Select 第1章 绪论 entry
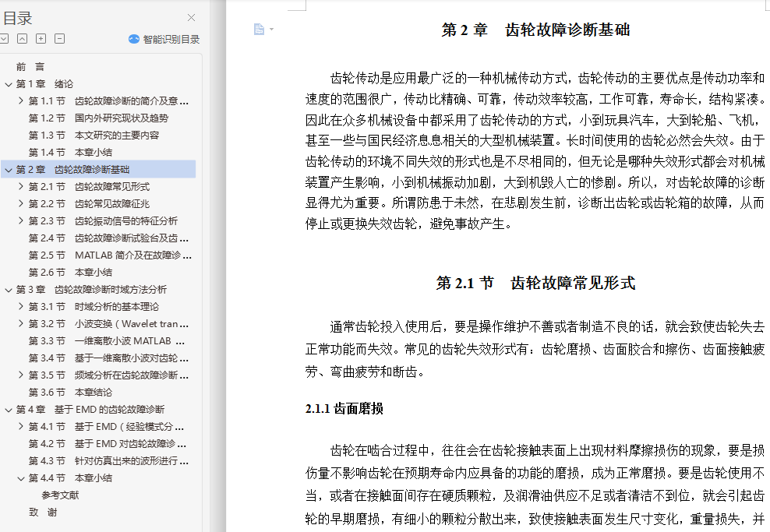This screenshot has height=532, width=770. point(44,84)
